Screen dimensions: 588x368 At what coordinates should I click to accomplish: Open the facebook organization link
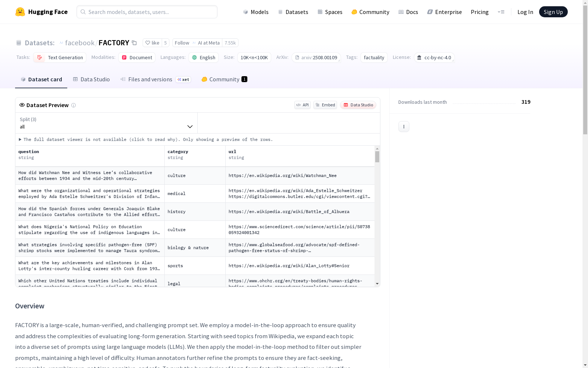[x=80, y=43]
